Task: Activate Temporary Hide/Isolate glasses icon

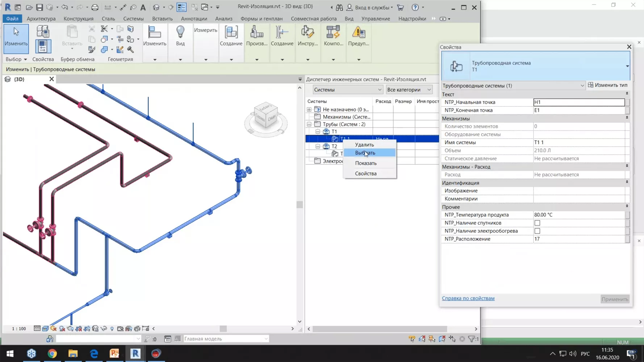Action: click(103, 329)
